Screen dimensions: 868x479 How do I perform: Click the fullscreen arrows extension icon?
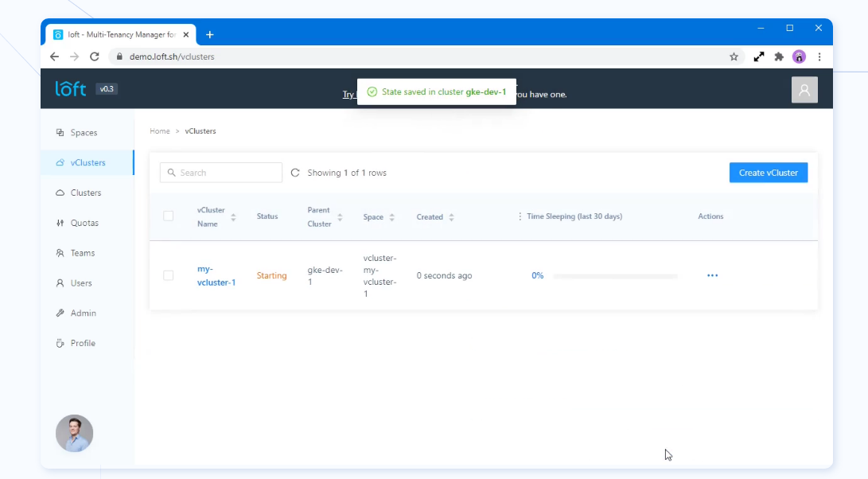click(759, 56)
